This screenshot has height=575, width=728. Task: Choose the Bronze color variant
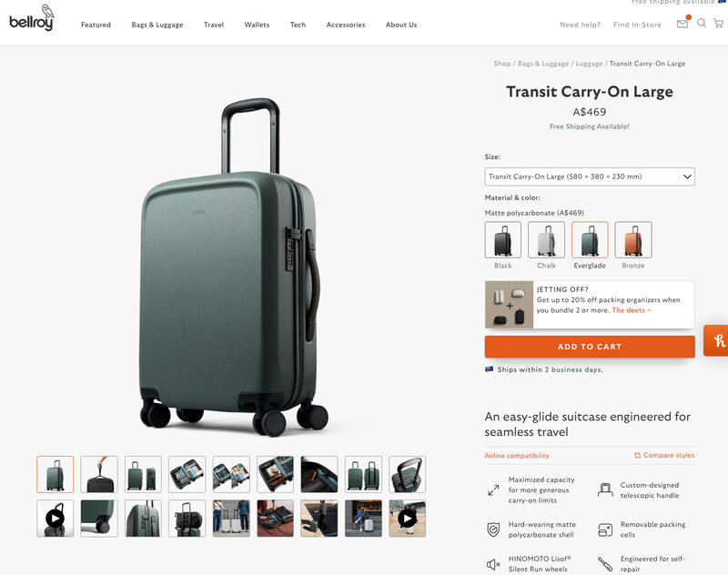click(x=633, y=239)
